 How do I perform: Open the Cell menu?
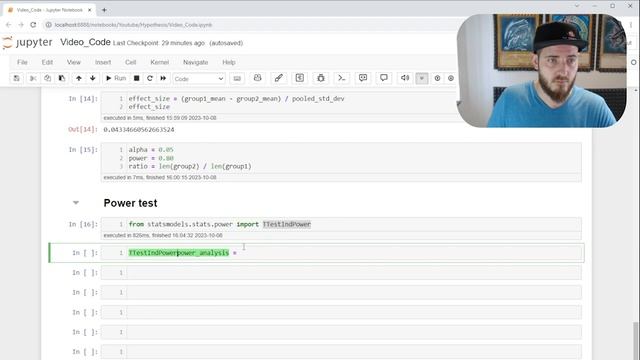(x=131, y=62)
